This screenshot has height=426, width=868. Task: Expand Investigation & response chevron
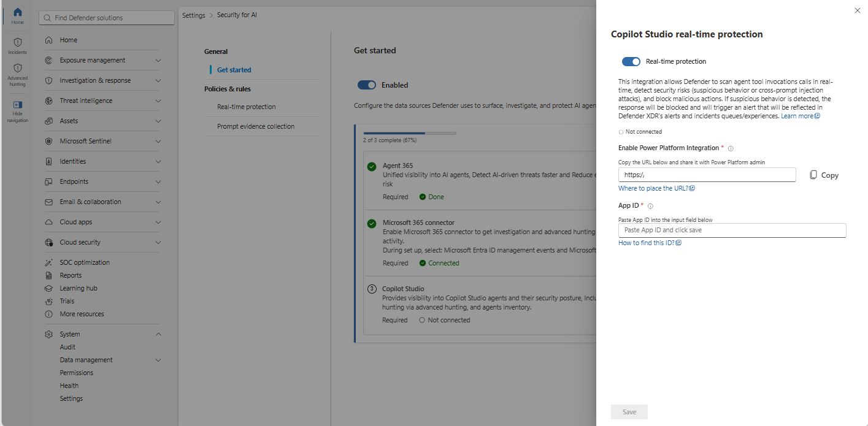[158, 80]
